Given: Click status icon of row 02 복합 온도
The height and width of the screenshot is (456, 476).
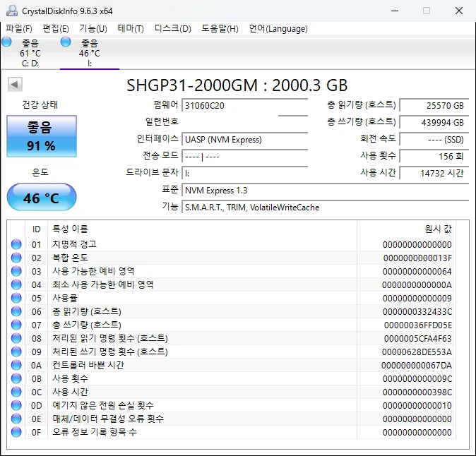Looking at the screenshot, I should click(16, 258).
